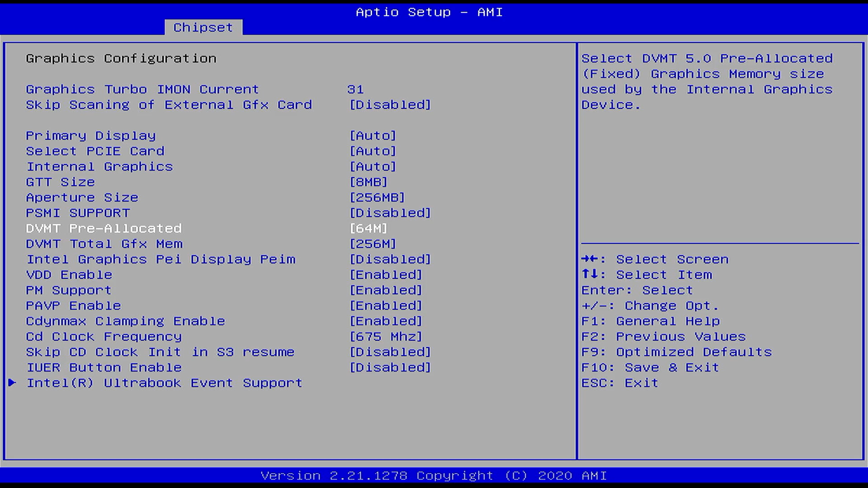Click F10: Save & Exit hint

coord(650,367)
